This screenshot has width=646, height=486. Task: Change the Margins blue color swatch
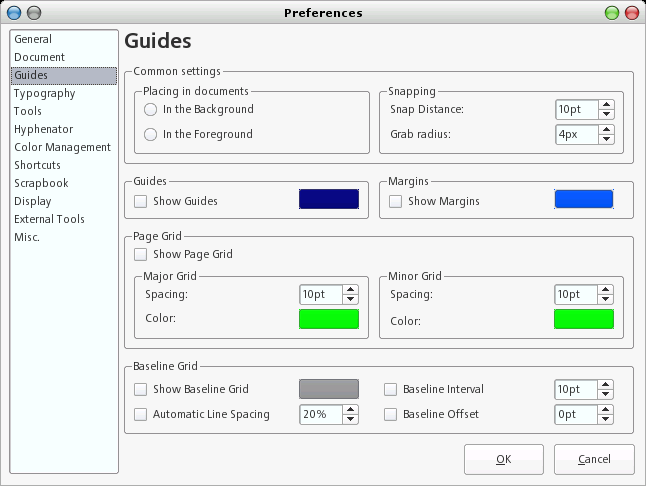584,199
